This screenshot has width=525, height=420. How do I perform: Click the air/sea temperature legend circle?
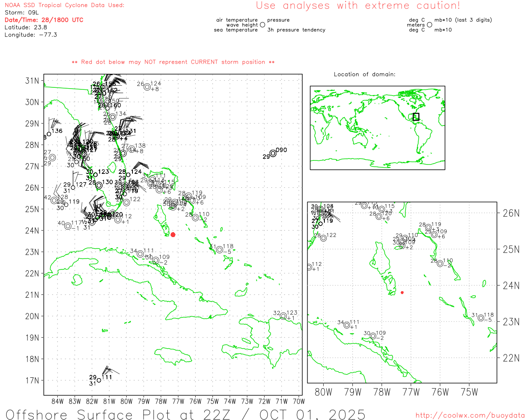coord(262,25)
